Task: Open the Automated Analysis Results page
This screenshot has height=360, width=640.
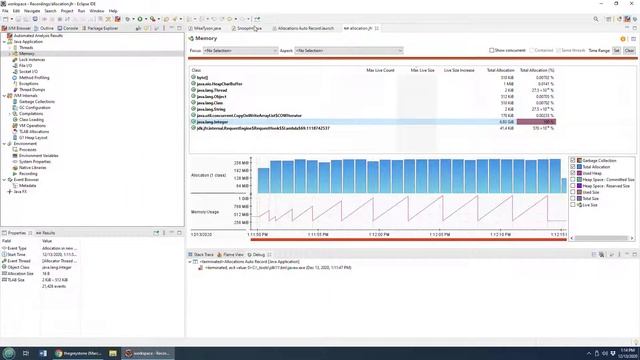Action: coord(38,36)
